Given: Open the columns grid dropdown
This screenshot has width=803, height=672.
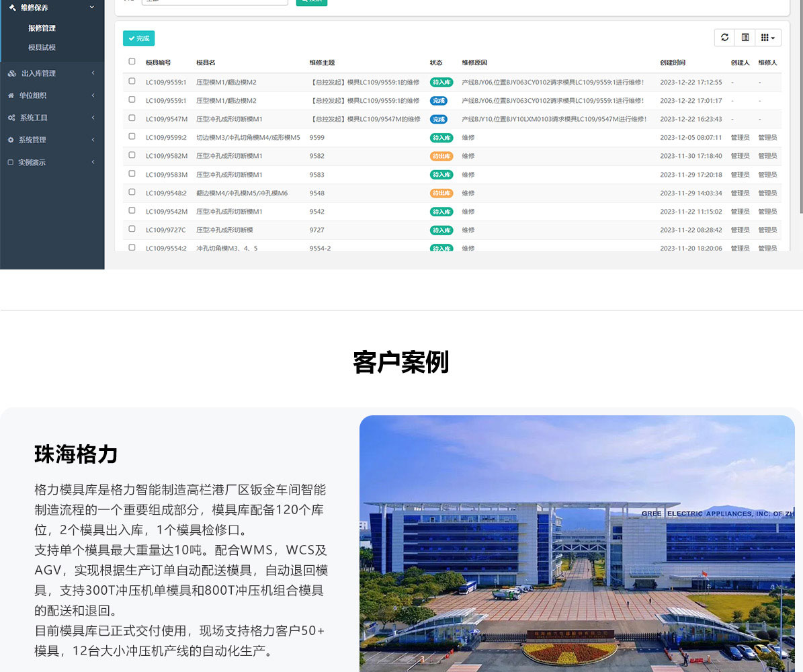Looking at the screenshot, I should (x=768, y=38).
